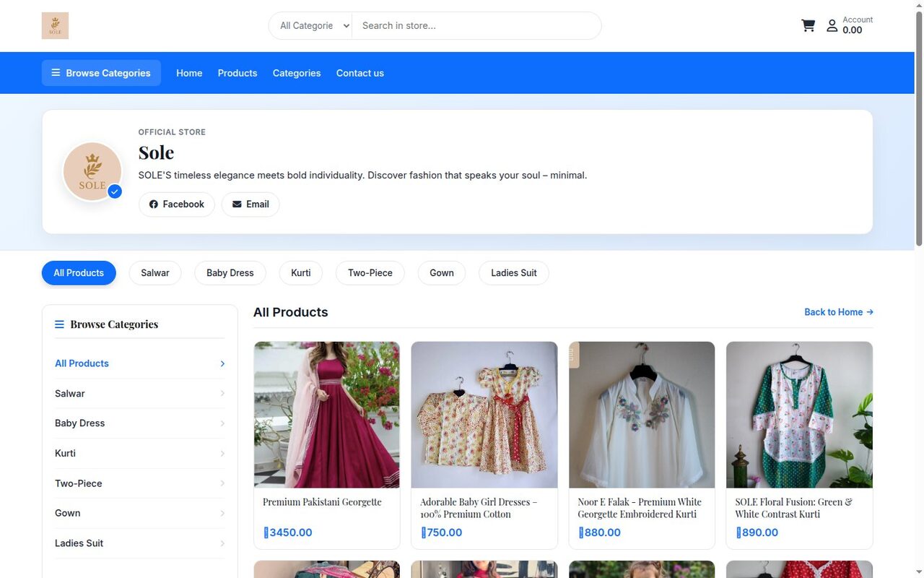Open the Adorable Baby Girl Dresses product image

pyautogui.click(x=484, y=415)
